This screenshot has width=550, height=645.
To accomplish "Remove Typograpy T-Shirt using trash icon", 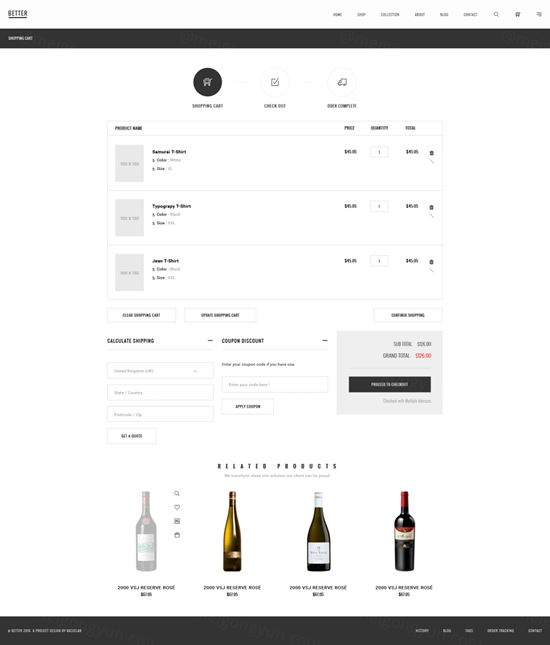I will click(x=432, y=207).
